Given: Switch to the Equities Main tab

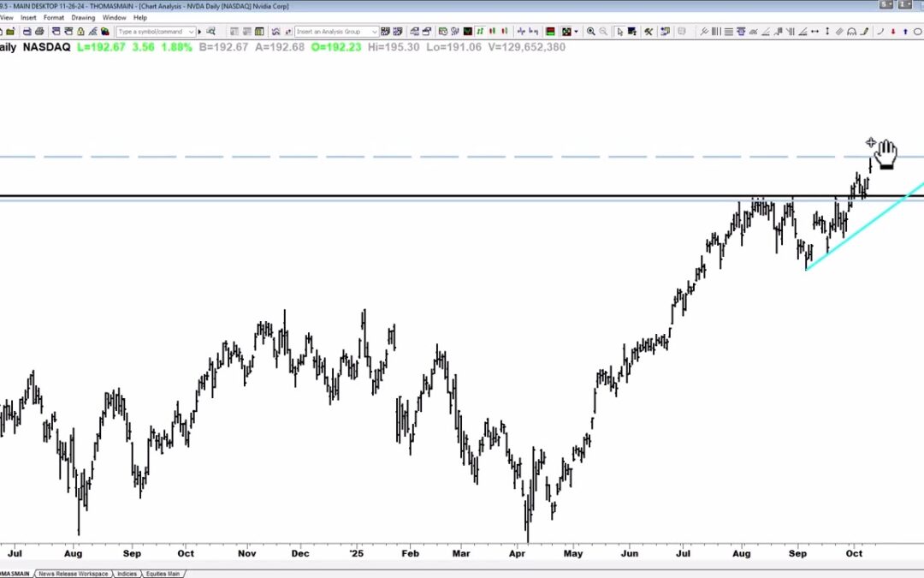Looking at the screenshot, I should 164,574.
